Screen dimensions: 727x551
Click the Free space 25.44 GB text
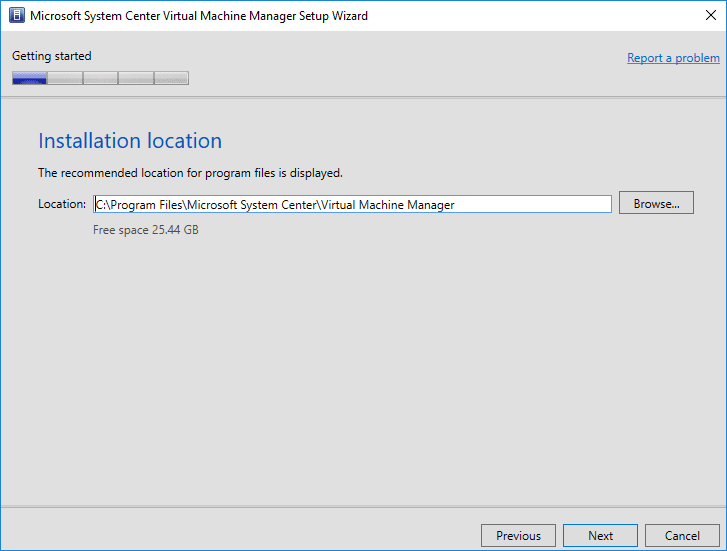pos(145,230)
